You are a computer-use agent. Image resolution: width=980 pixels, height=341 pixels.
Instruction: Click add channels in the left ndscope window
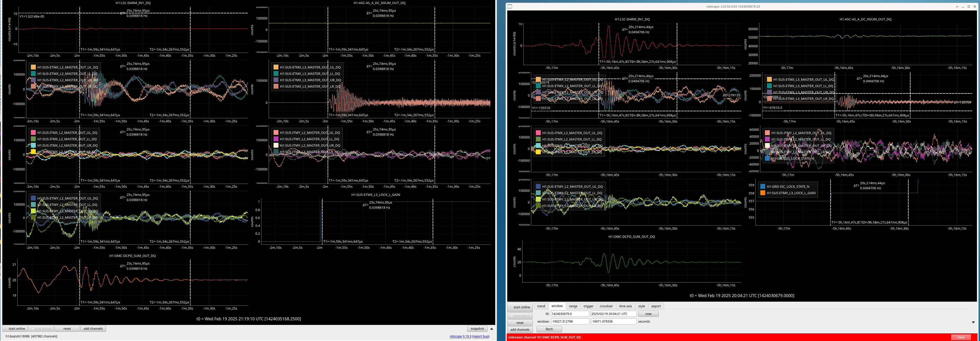coord(93,329)
